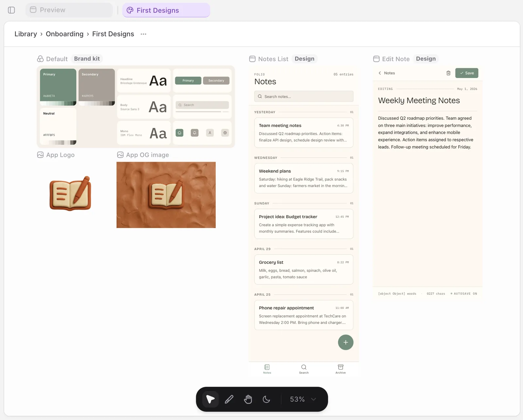523x420 pixels.
Task: Click the AUTOSAVE ON status
Action: point(464,294)
